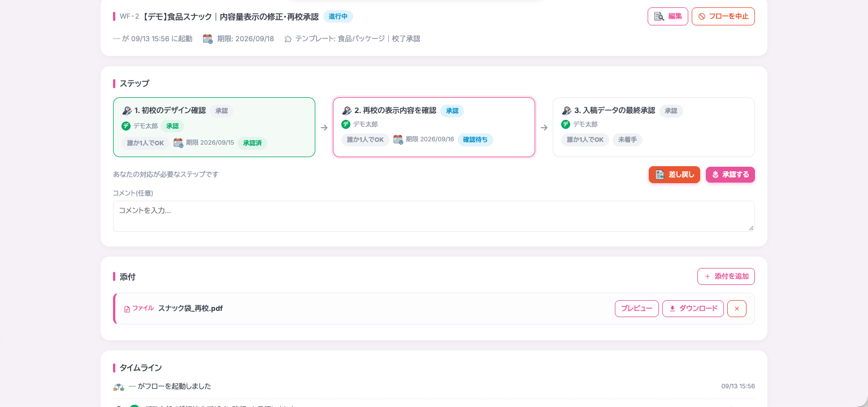
Task: Preview the attachment with プレビュー
Action: [637, 309]
